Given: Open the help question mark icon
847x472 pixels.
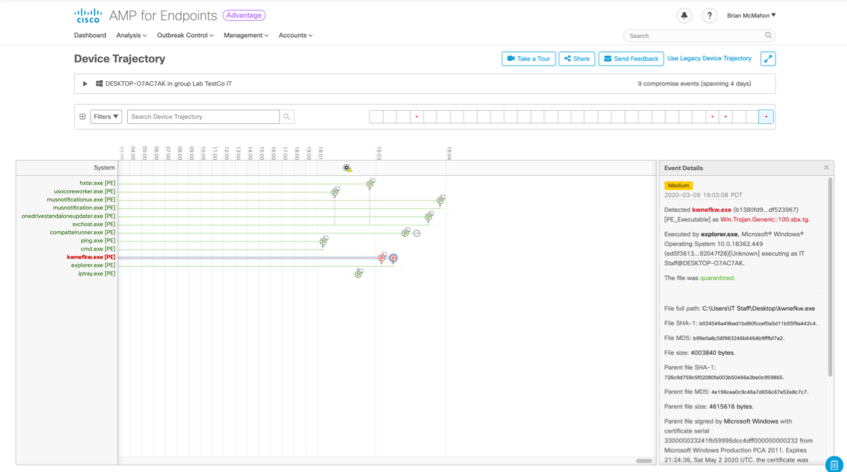Looking at the screenshot, I should 709,16.
